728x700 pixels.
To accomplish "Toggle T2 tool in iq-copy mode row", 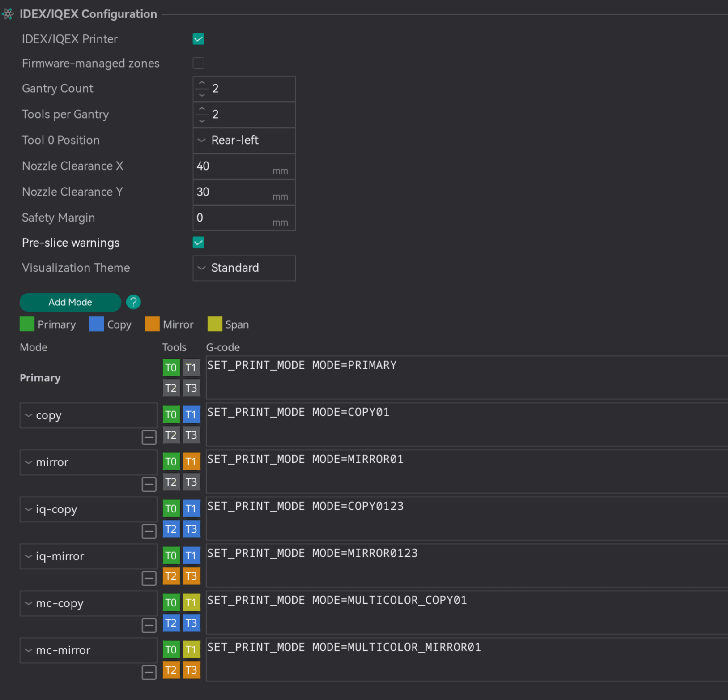I will pos(171,529).
